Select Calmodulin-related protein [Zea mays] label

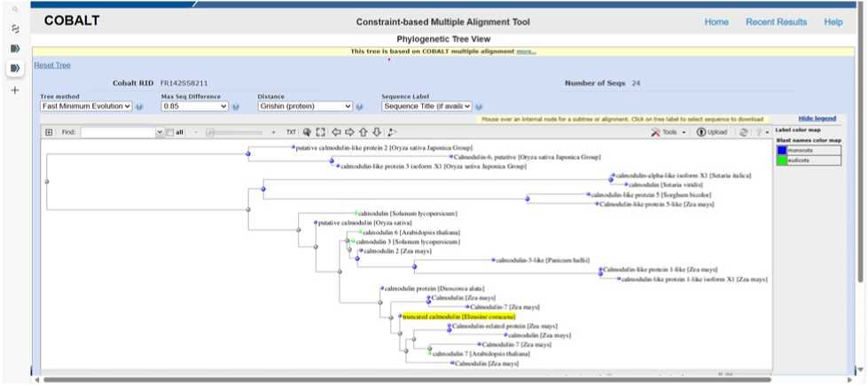(504, 326)
